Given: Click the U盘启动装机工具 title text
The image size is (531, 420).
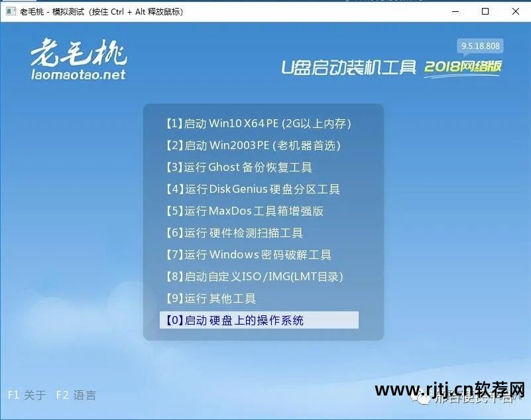Looking at the screenshot, I should [x=349, y=67].
